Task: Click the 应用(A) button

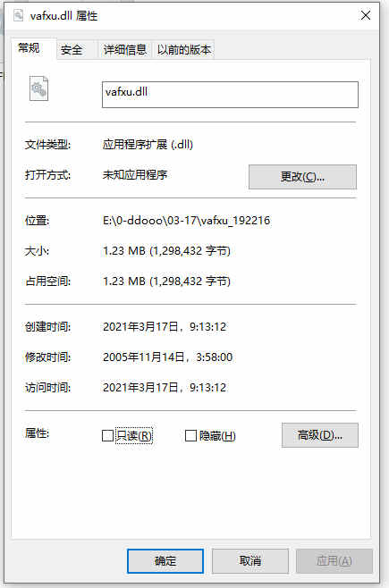Action: pos(334,561)
